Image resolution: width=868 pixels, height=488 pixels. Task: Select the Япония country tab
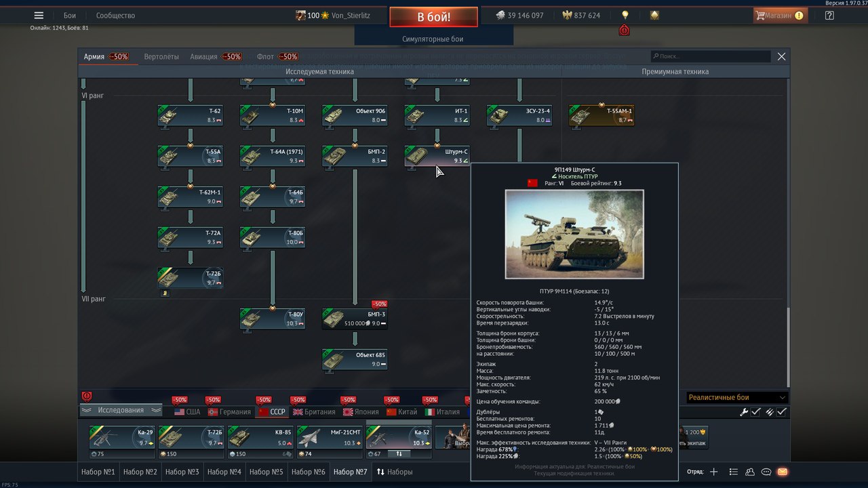point(361,411)
